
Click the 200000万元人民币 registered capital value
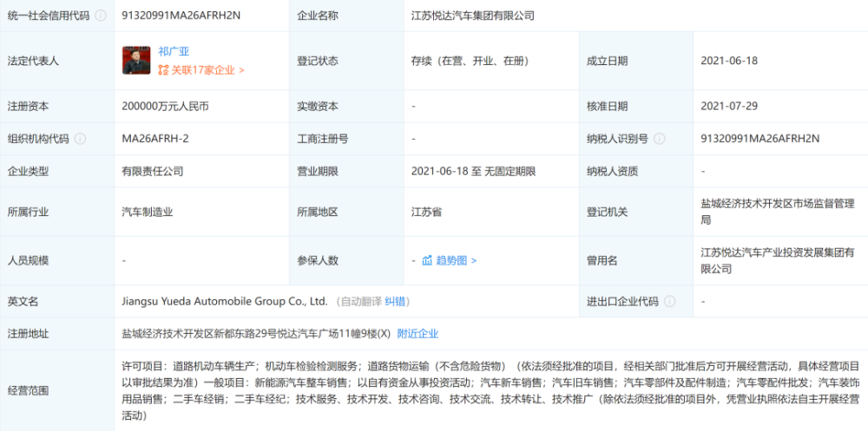(x=166, y=106)
